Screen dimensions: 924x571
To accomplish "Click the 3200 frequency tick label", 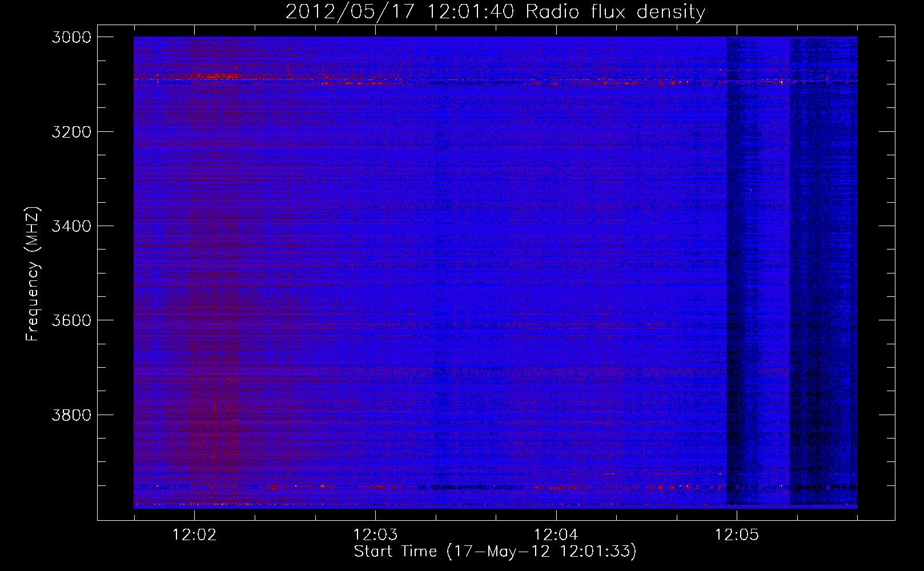I will [x=71, y=132].
